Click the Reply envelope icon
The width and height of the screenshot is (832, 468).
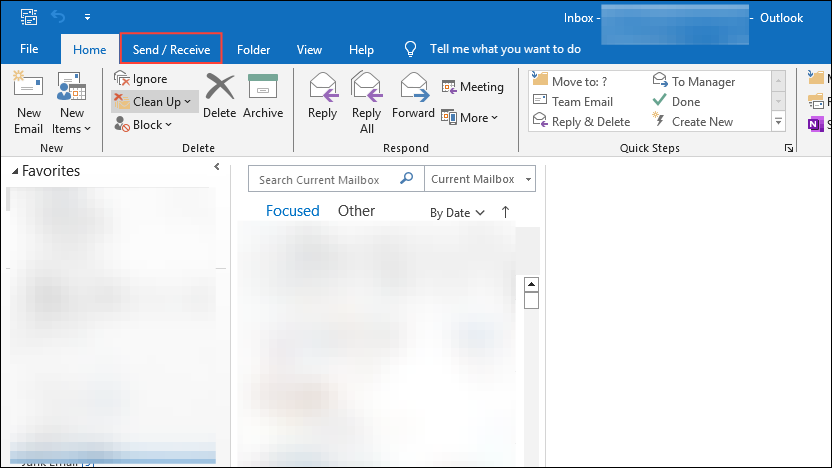[322, 88]
